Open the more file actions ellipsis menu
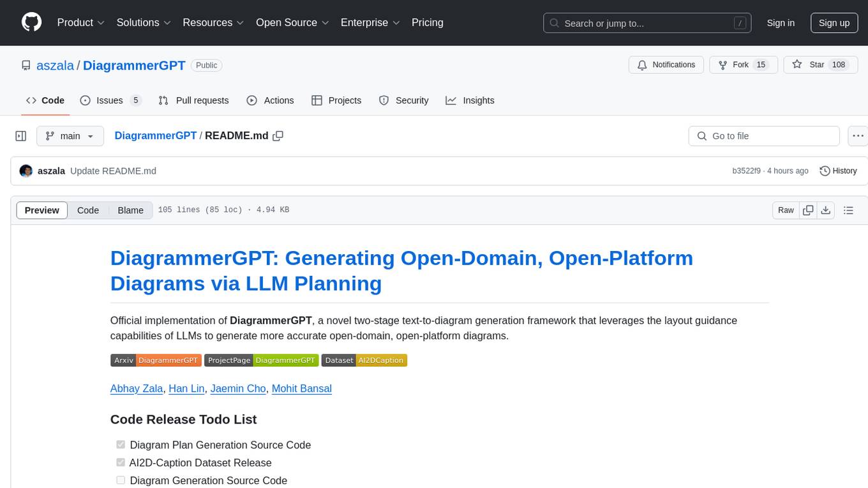Screen dimensions: 868x488 pos(858,136)
